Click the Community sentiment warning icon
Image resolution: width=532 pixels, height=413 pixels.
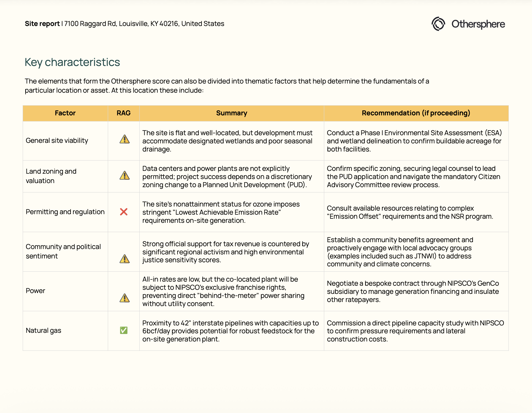pos(125,259)
